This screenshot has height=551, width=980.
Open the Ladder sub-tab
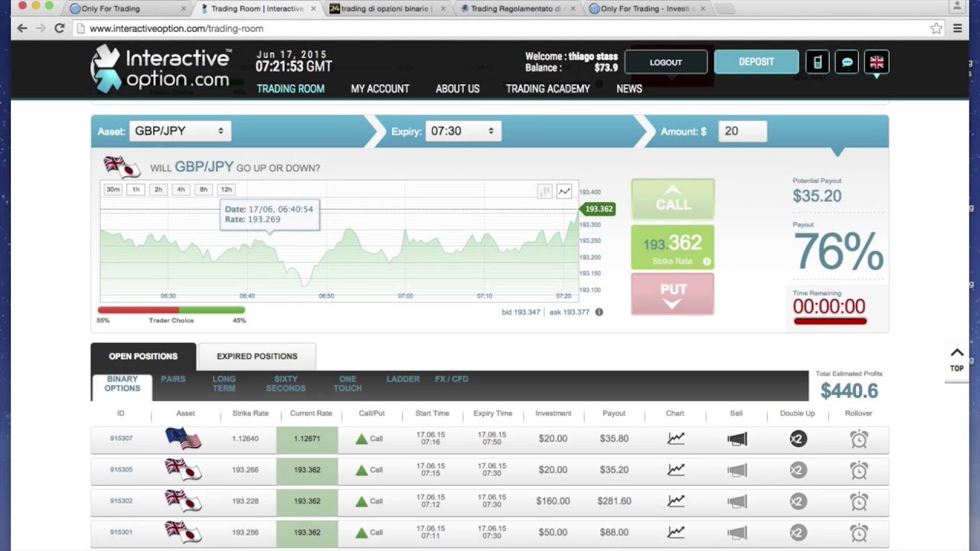pyautogui.click(x=403, y=379)
